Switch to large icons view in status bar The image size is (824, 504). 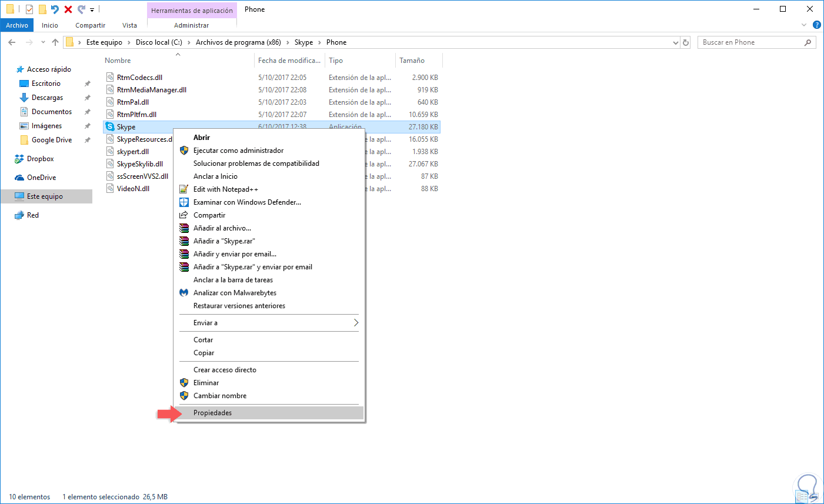[x=813, y=498]
